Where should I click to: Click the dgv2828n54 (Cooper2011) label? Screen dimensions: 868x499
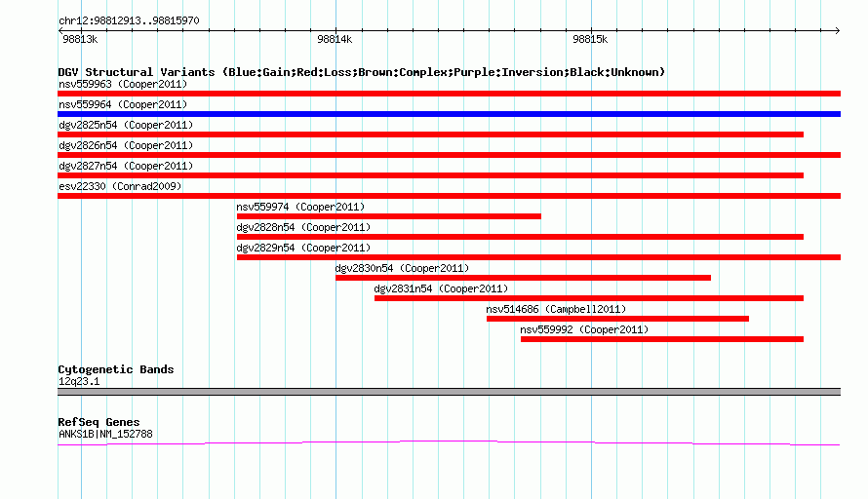coord(303,227)
